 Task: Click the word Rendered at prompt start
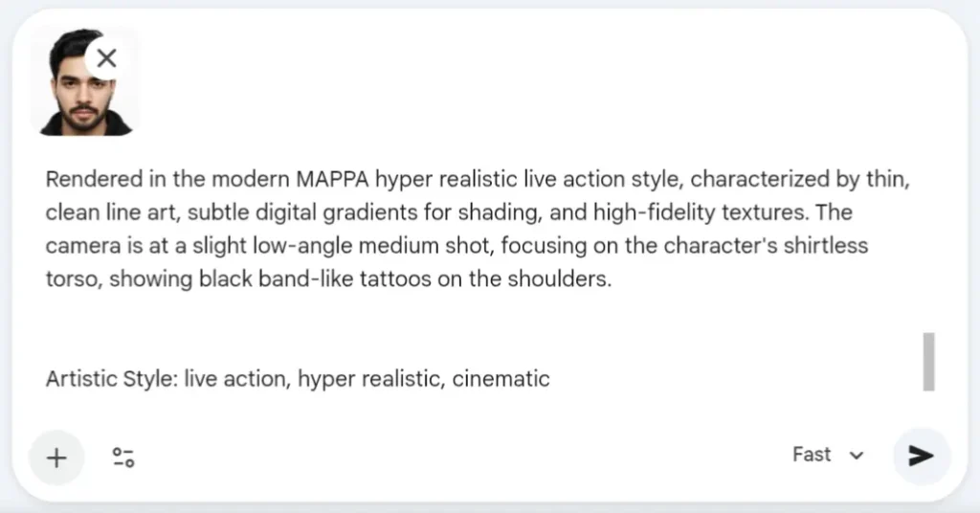point(82,179)
